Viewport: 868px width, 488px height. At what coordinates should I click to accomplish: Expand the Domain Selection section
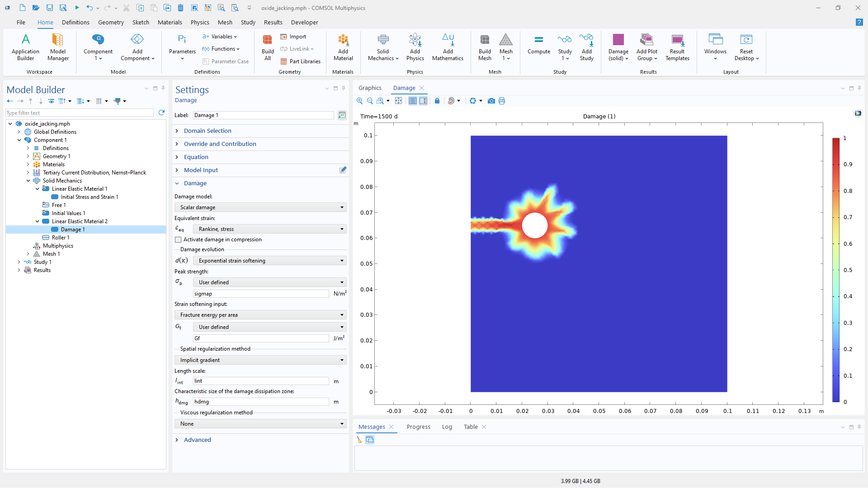point(208,131)
